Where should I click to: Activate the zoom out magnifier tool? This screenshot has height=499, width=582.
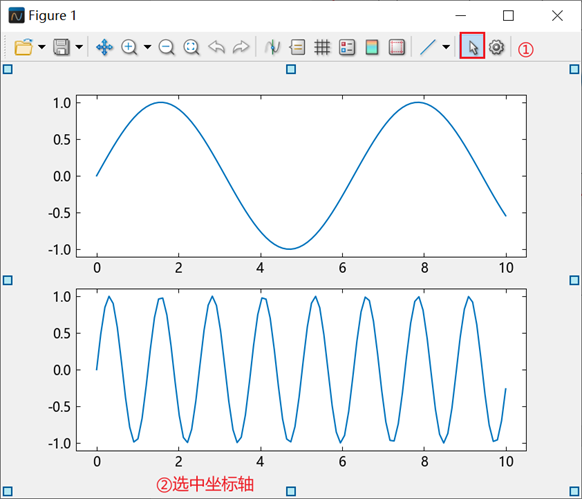point(166,48)
